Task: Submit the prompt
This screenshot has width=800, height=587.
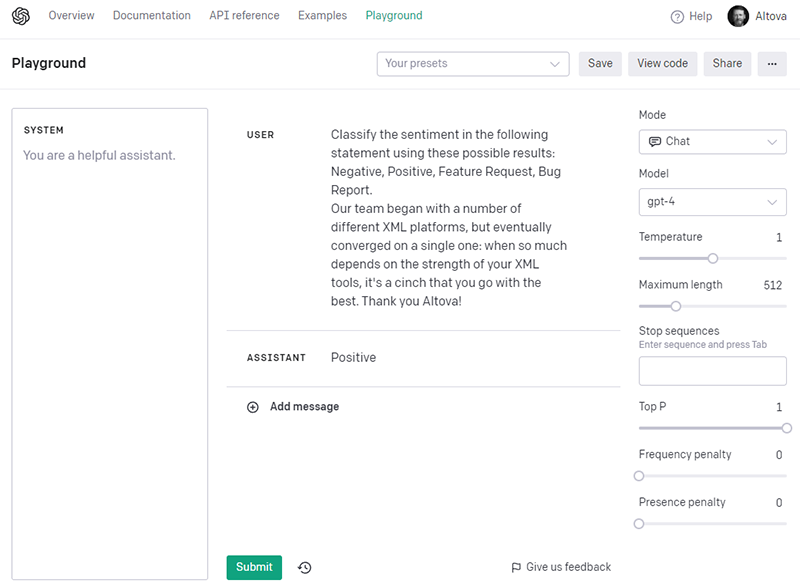Action: coord(253,566)
